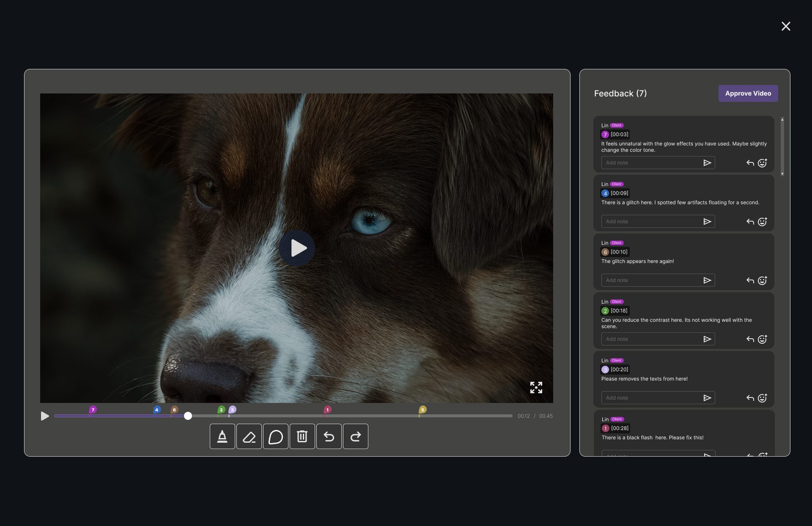Add emoji reaction to 00:03 comment

click(762, 163)
